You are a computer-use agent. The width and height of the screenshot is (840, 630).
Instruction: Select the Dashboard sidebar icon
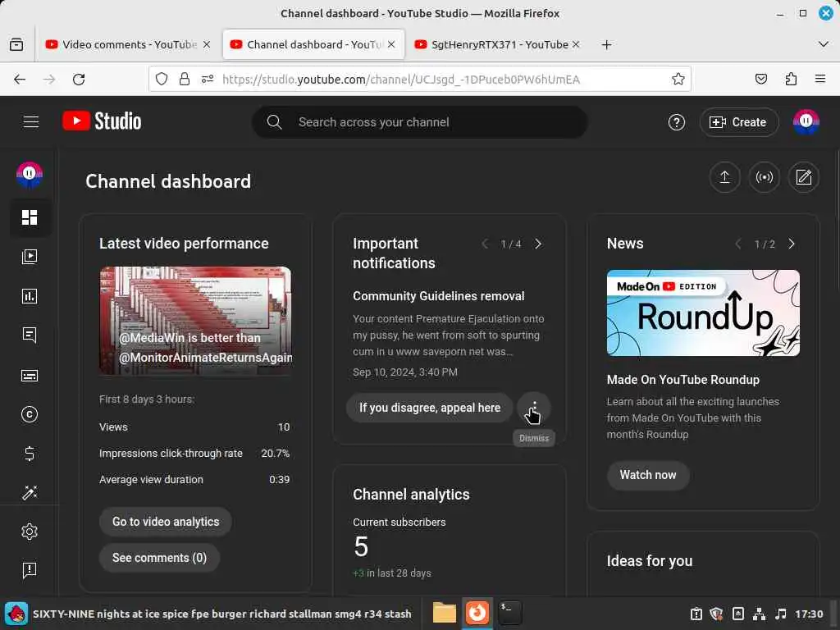point(30,217)
